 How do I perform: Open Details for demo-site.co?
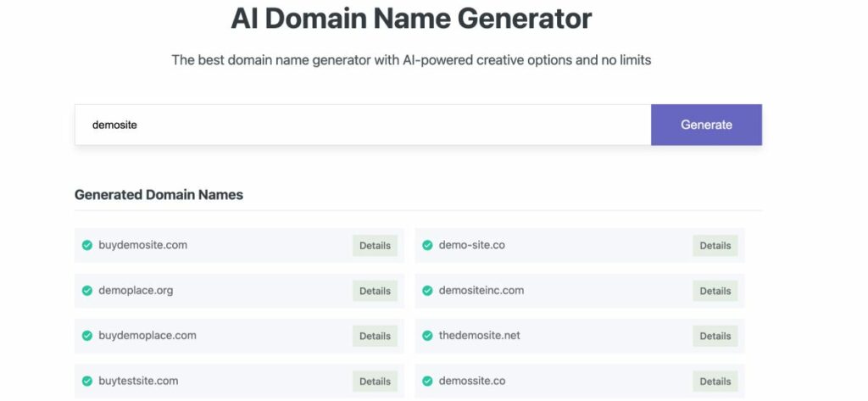click(715, 246)
